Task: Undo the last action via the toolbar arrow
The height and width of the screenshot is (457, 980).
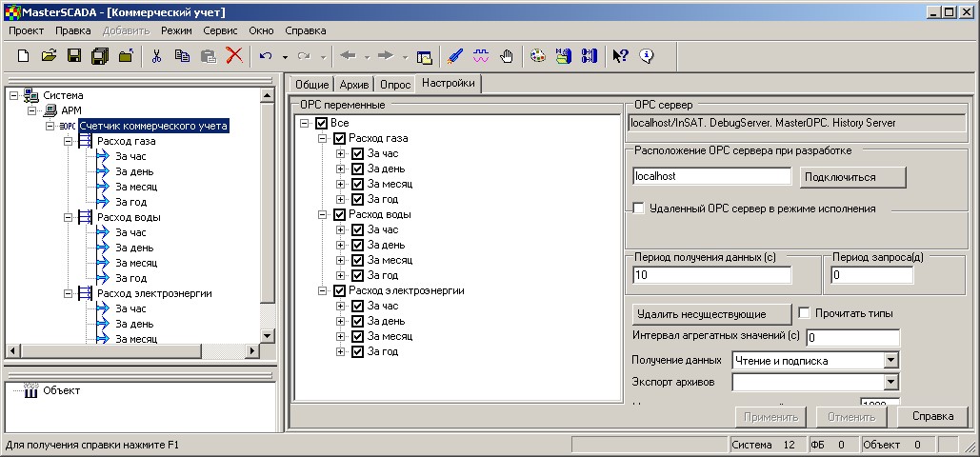Action: point(266,56)
